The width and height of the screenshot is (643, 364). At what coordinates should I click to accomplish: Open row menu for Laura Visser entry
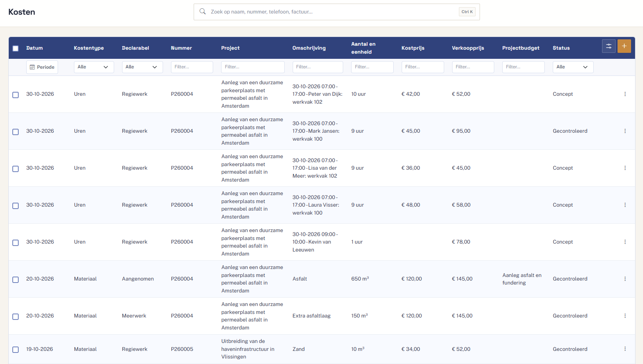click(x=625, y=205)
